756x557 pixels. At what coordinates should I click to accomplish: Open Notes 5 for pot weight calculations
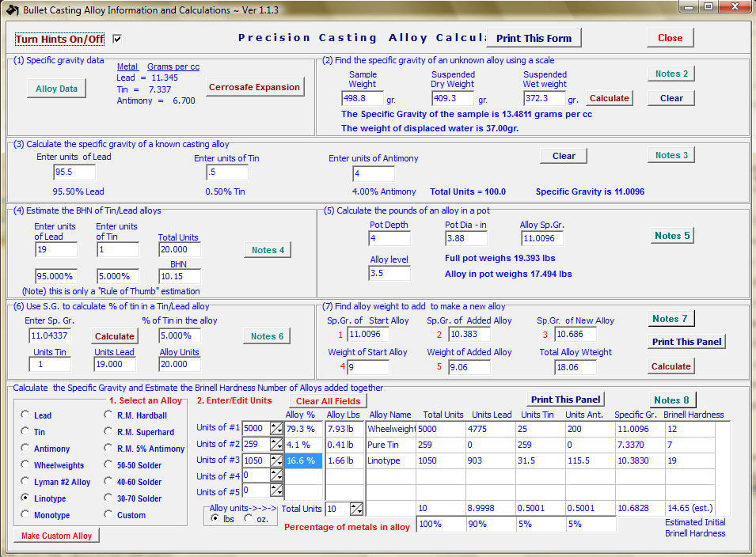tap(671, 235)
